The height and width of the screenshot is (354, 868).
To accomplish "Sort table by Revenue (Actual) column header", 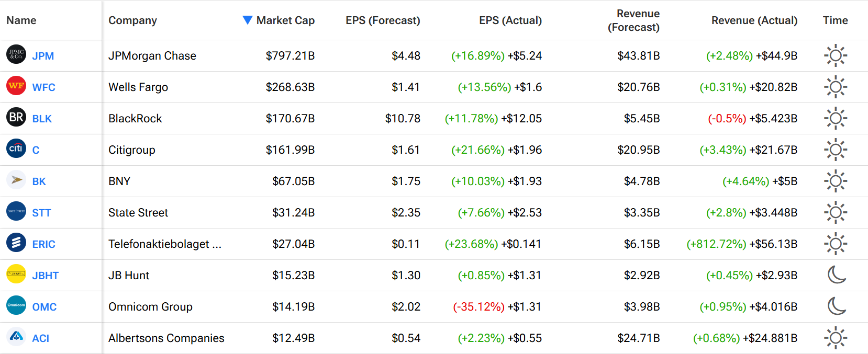I will click(754, 20).
